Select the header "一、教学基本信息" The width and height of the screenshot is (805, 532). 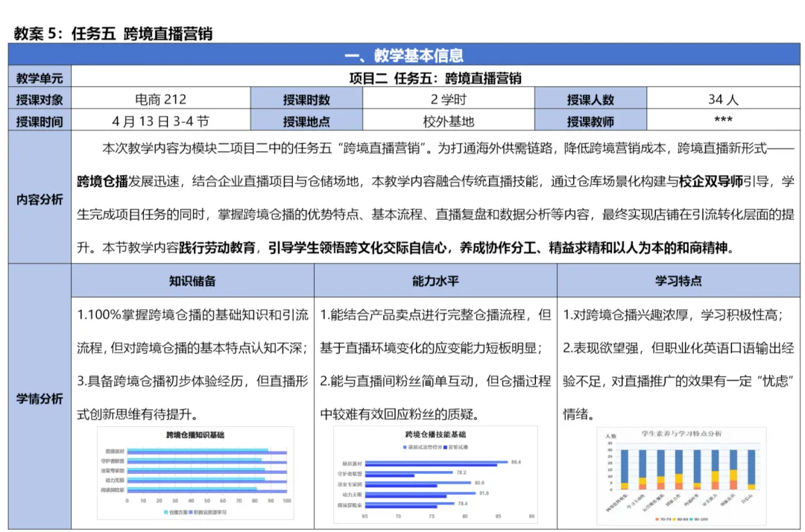(x=403, y=55)
